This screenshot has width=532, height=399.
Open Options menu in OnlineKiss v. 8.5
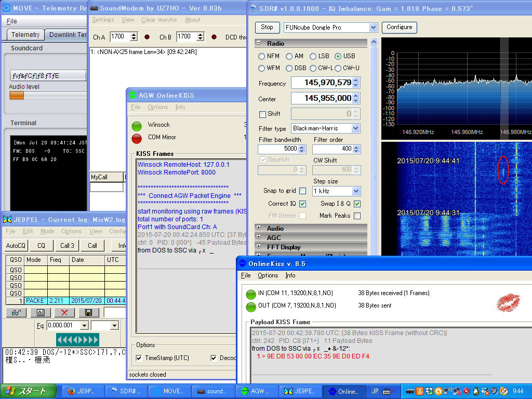coord(268,275)
